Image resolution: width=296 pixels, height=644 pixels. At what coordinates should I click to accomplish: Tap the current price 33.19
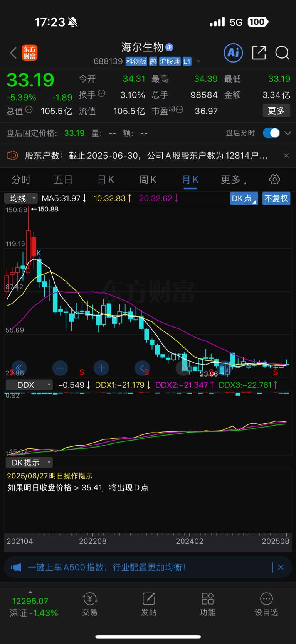pos(30,80)
